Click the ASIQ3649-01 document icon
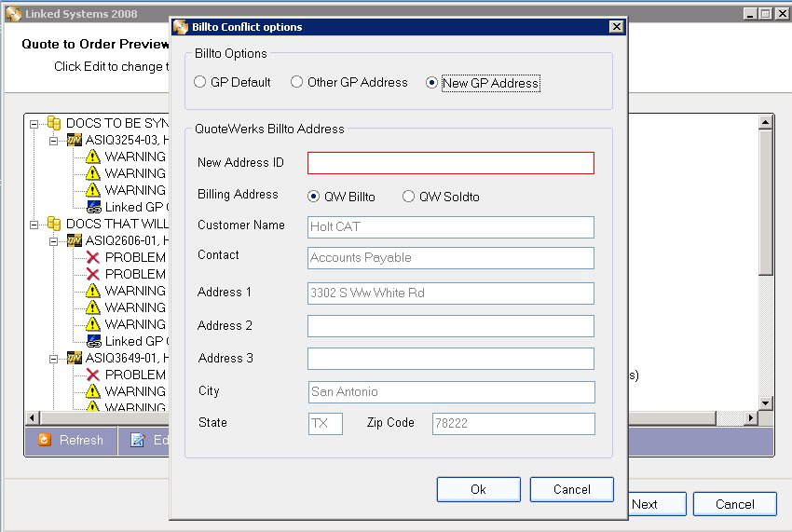Screen dimensions: 792x532 point(75,358)
